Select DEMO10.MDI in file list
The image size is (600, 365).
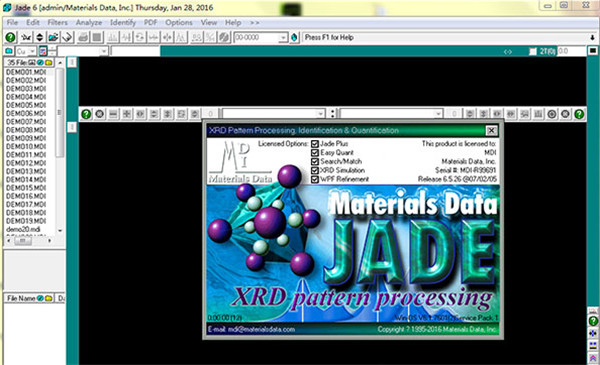[26, 146]
